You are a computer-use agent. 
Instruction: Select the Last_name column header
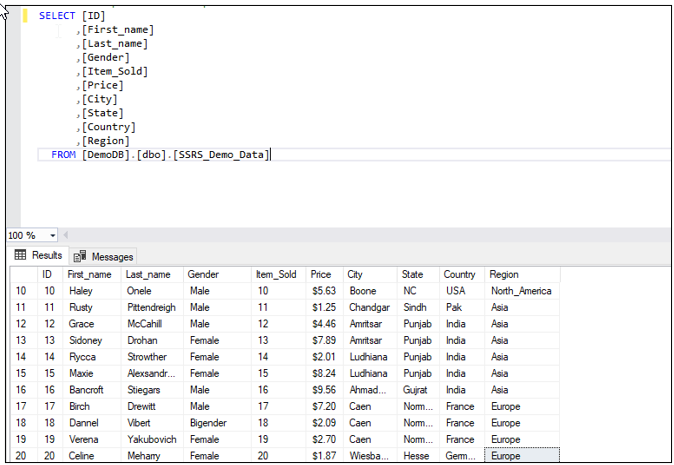coord(153,274)
